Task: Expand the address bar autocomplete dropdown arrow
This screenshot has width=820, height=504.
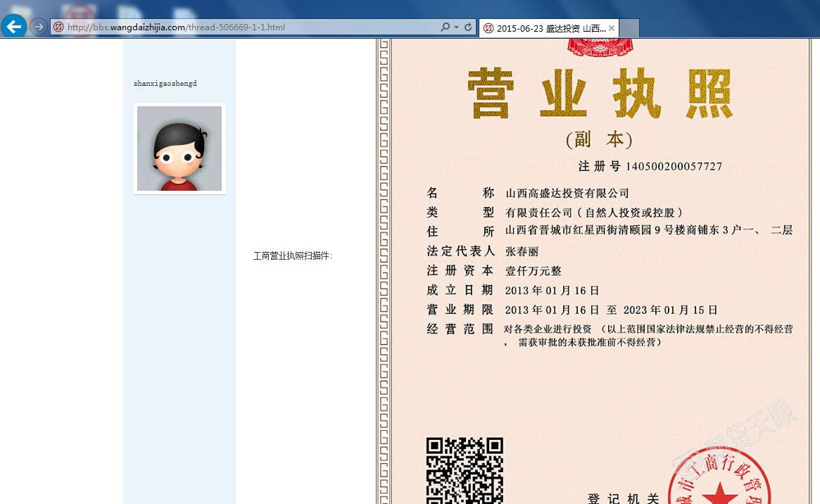Action: pos(456,27)
